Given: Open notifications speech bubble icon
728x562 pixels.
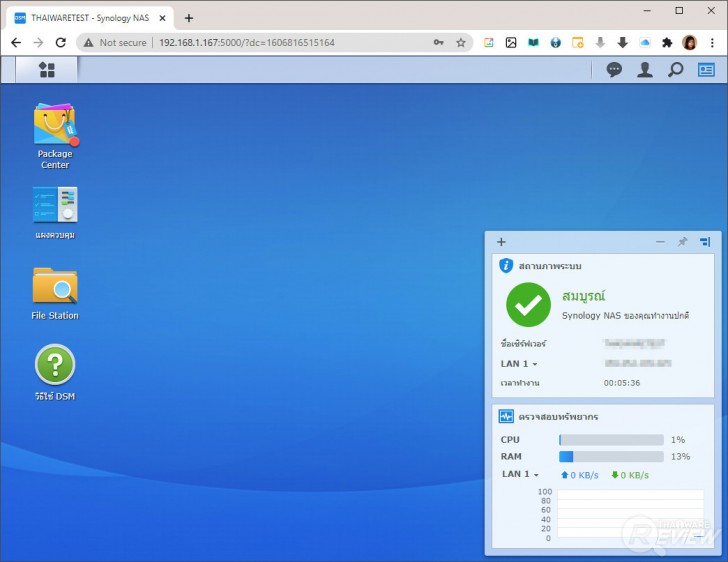Looking at the screenshot, I should [x=614, y=70].
